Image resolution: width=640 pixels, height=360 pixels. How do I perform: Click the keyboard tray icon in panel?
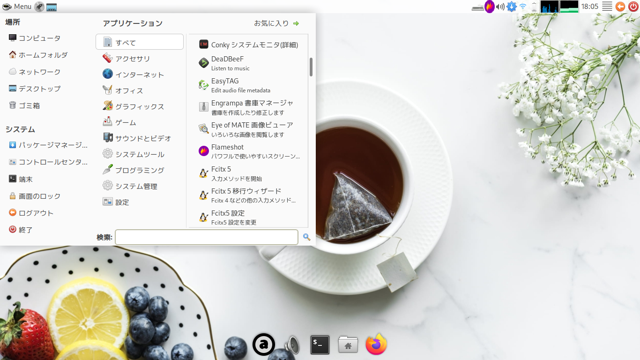pyautogui.click(x=477, y=7)
